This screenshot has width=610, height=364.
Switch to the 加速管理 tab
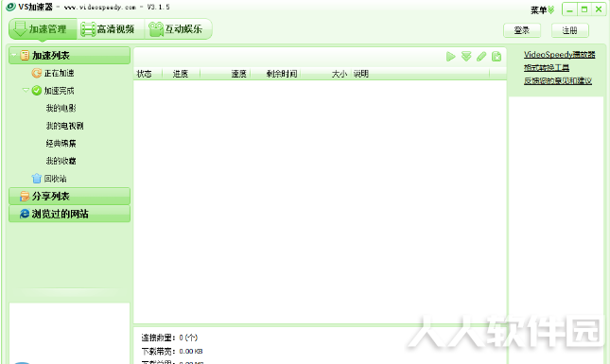coord(43,29)
